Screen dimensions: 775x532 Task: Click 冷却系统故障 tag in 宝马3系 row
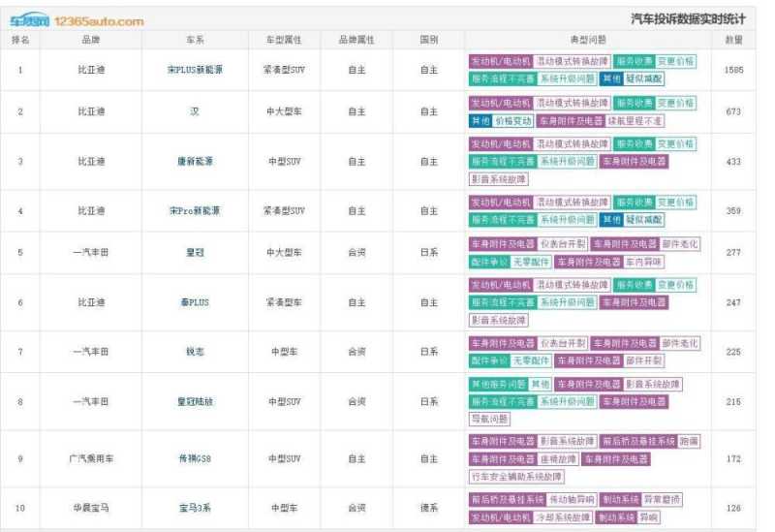[564, 517]
